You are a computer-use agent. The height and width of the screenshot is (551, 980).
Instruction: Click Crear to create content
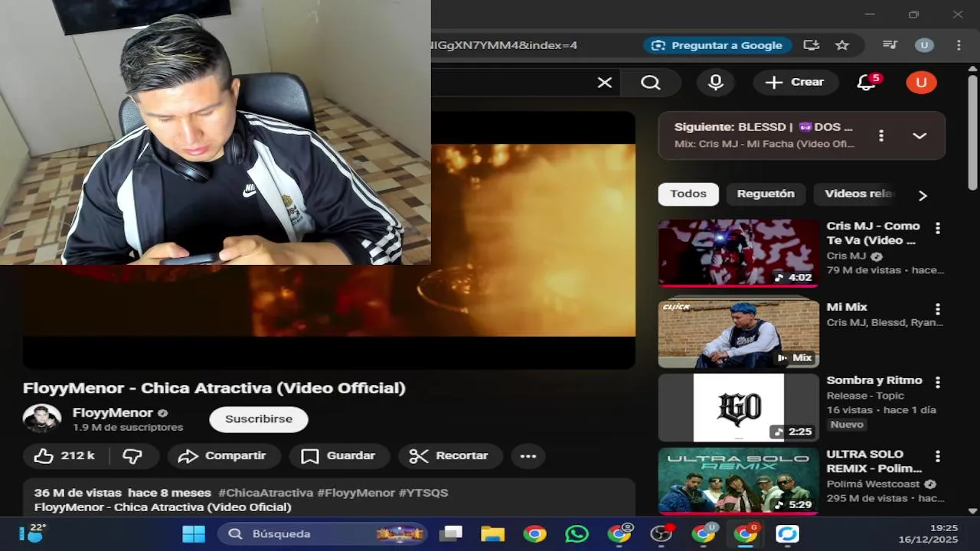click(796, 83)
